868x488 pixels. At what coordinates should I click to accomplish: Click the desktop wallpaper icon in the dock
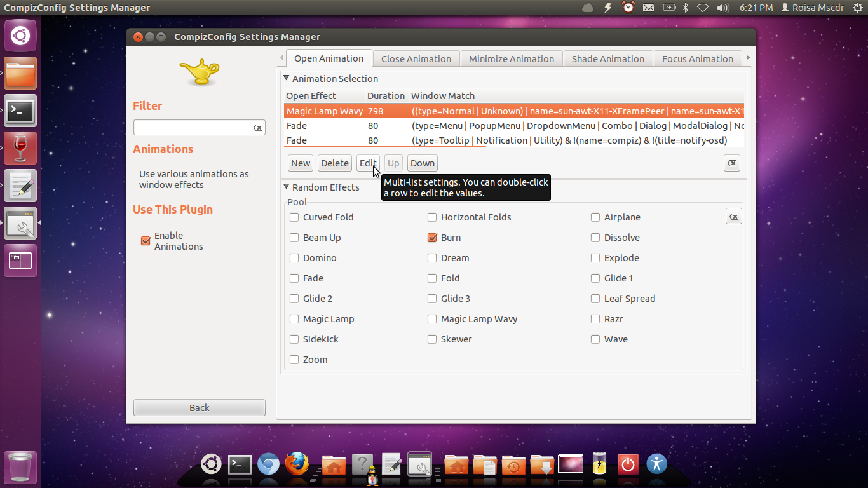click(571, 464)
